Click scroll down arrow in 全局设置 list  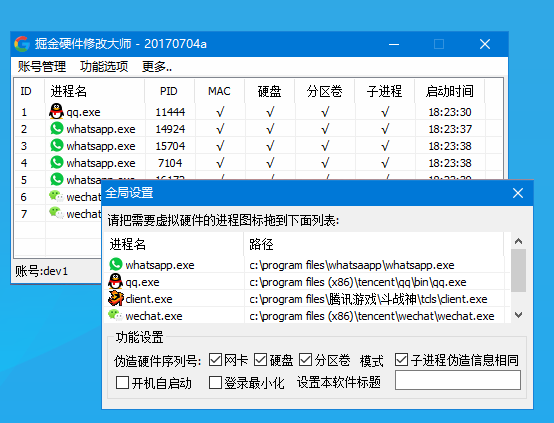point(518,315)
